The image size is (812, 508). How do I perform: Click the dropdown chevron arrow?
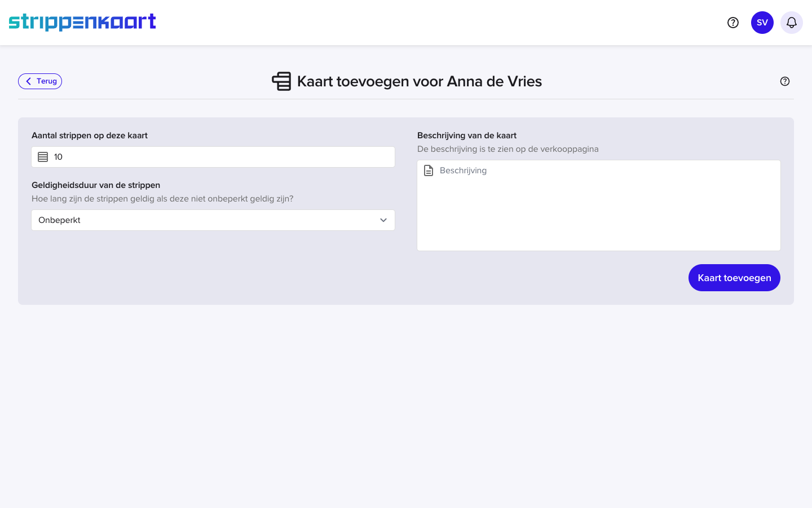(383, 220)
